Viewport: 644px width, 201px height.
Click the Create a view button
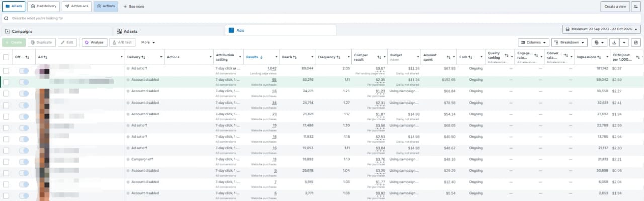615,6
